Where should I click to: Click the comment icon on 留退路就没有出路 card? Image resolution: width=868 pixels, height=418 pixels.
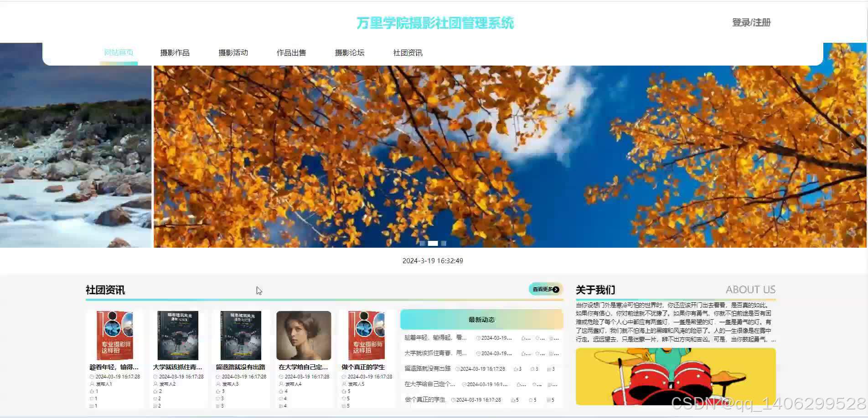pos(217,405)
